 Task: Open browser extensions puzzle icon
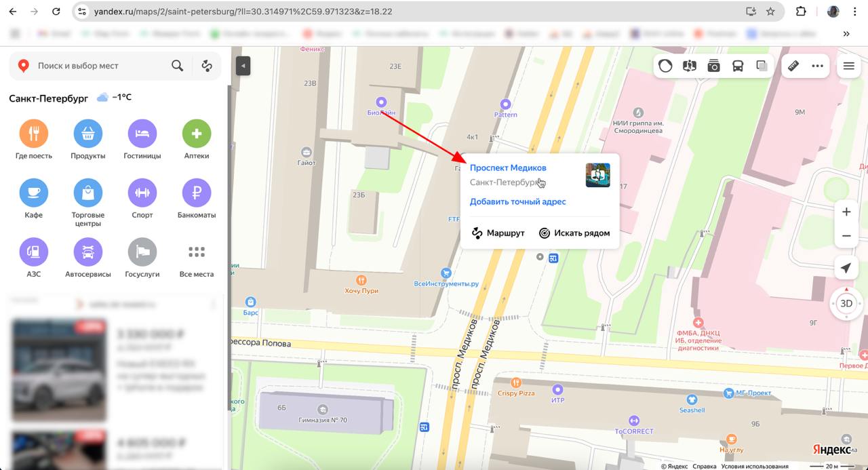pyautogui.click(x=802, y=12)
